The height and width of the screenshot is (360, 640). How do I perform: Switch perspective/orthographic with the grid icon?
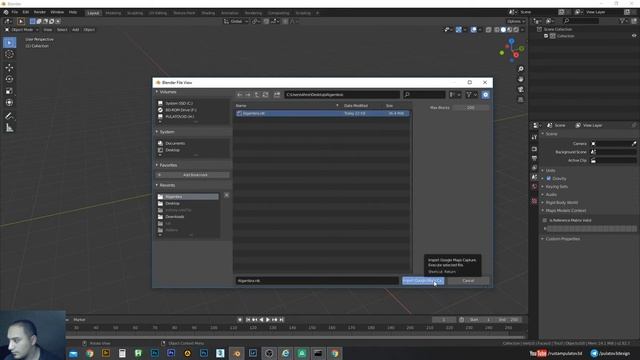point(520,100)
